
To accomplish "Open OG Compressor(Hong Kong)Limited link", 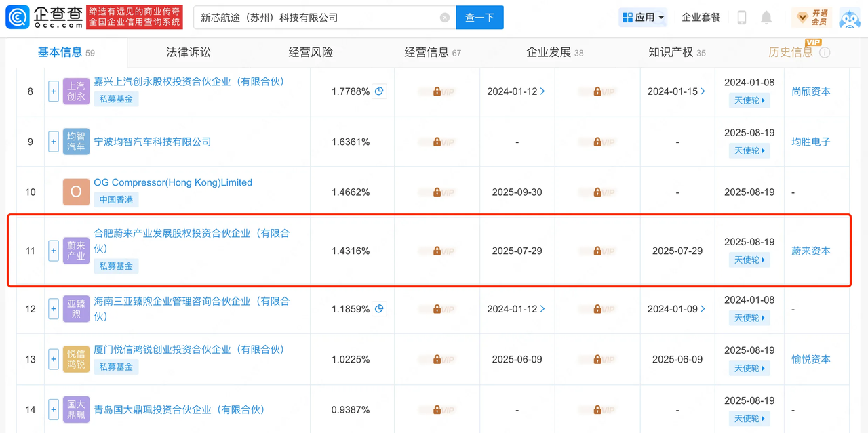I will (173, 182).
